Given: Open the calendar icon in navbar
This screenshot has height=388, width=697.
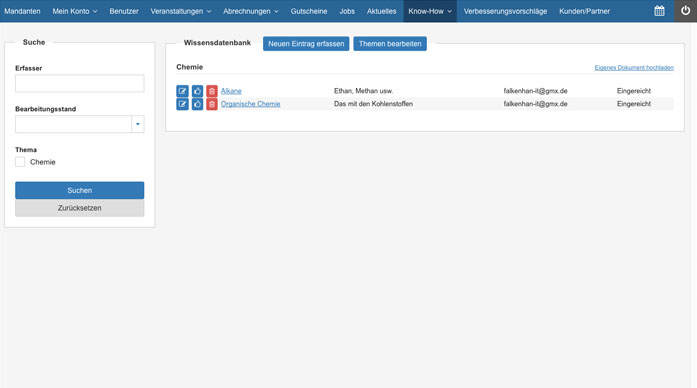Looking at the screenshot, I should [x=659, y=11].
